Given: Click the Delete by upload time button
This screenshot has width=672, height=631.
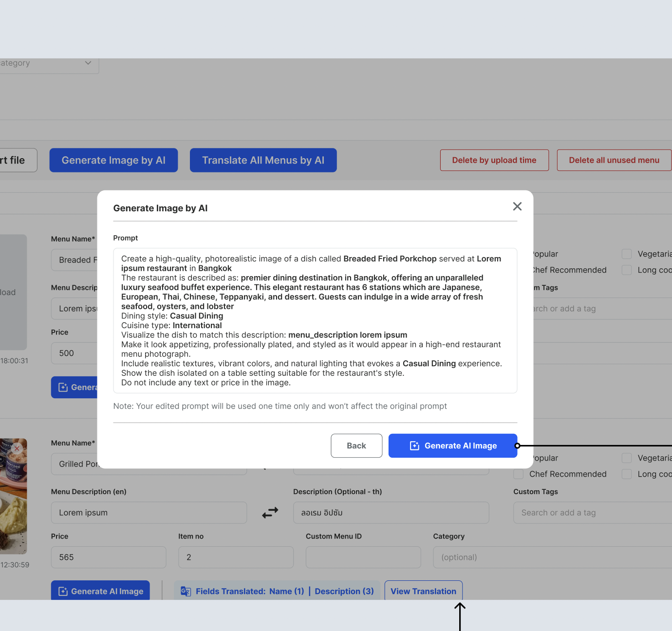Looking at the screenshot, I should coord(494,160).
